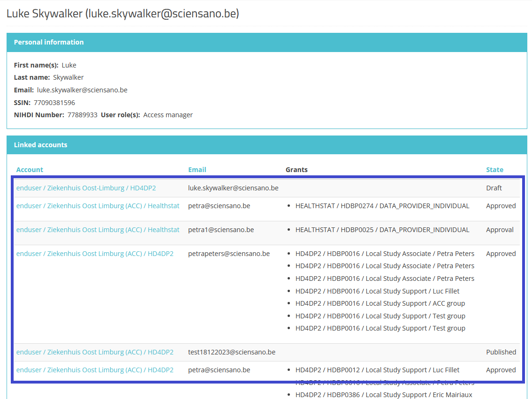Open HD4DP2 account in test18122023@sciensano.be row
The height and width of the screenshot is (399, 532).
[x=95, y=352]
